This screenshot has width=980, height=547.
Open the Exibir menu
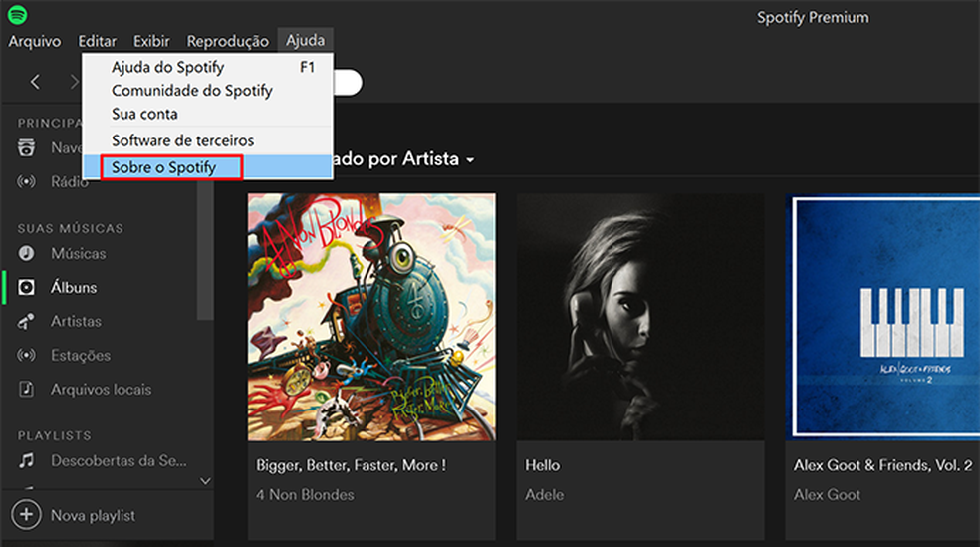[151, 41]
